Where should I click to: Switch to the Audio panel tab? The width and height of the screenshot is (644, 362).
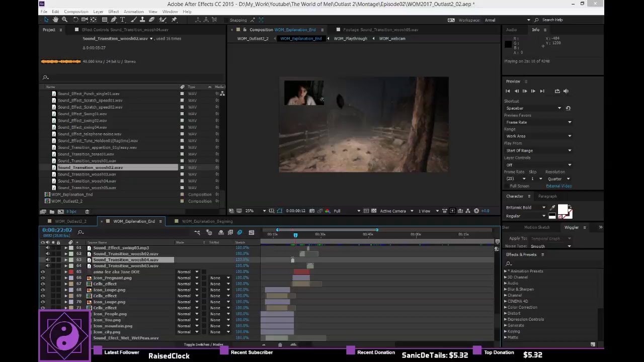pos(511,30)
